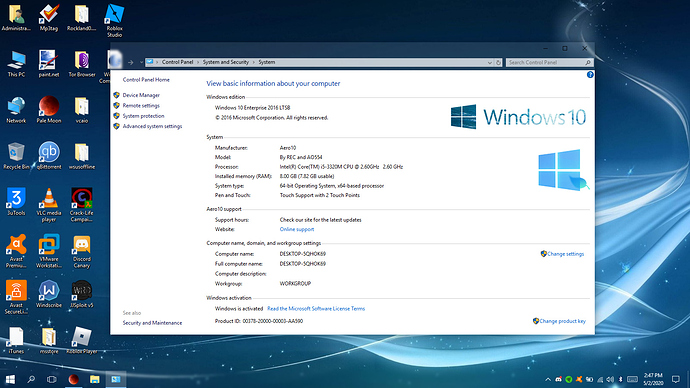Click the Online support website link
Viewport: 690px width, 388px height.
pos(297,229)
